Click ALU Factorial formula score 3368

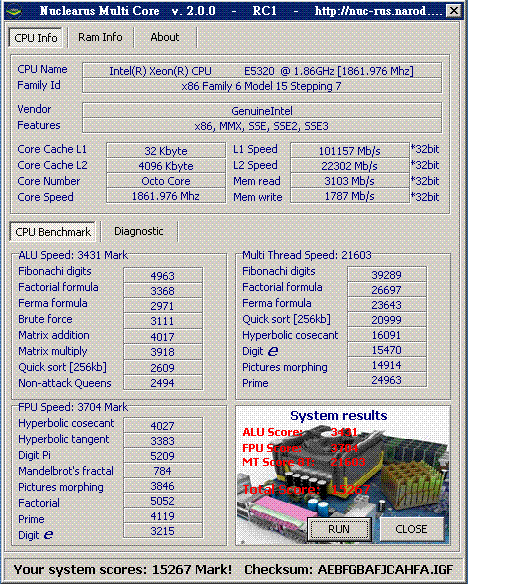tap(163, 291)
